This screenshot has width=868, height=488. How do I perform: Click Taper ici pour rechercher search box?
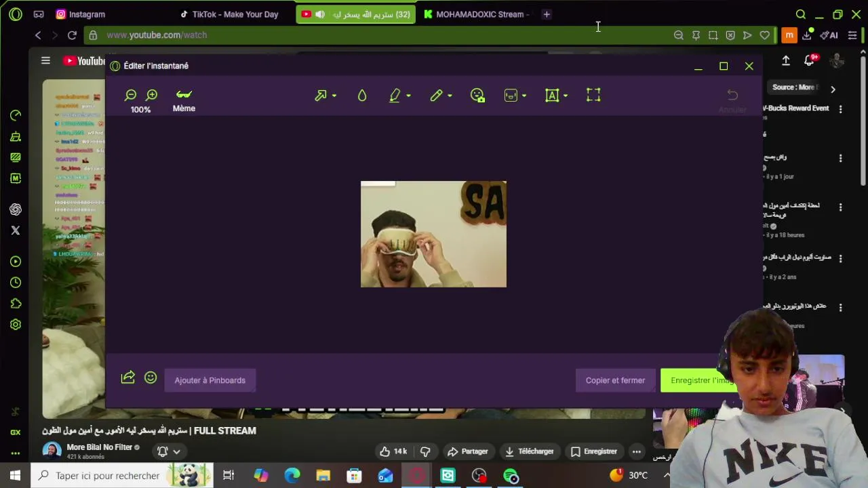coord(122,476)
